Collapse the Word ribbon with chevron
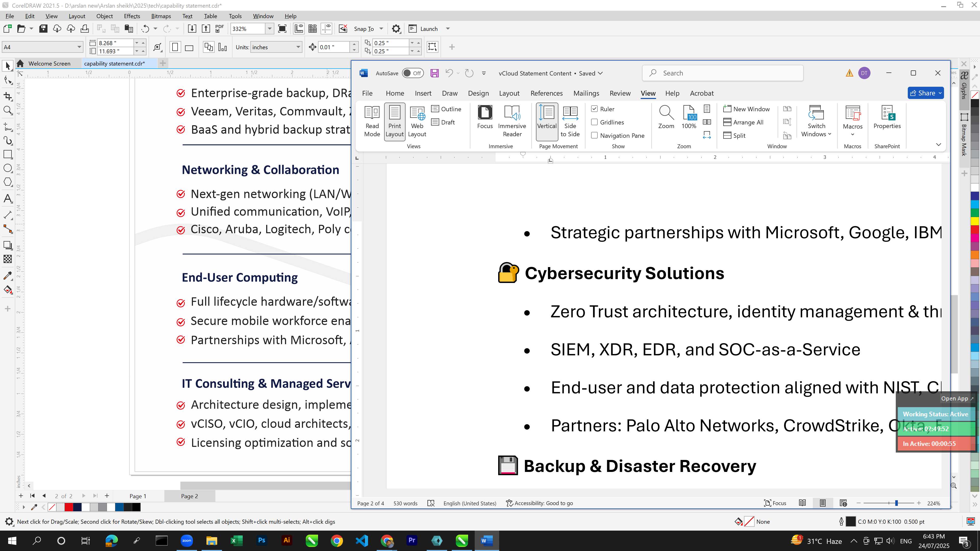 pos(939,144)
